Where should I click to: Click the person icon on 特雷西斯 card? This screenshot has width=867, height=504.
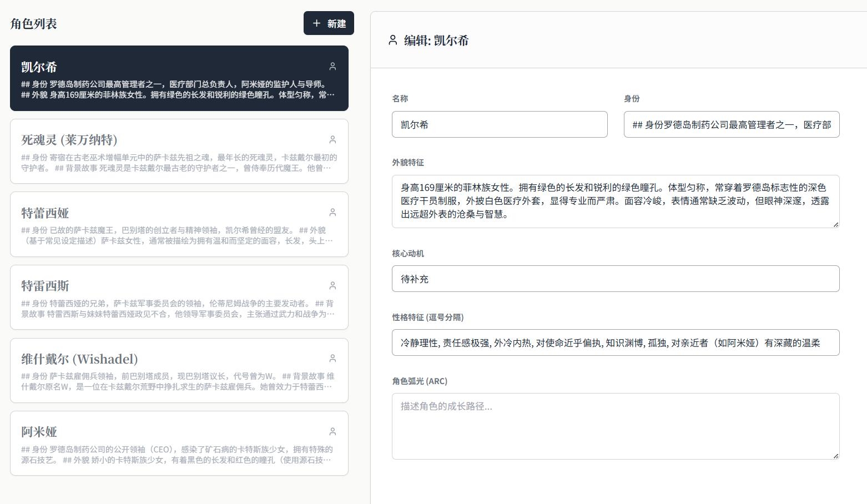point(332,285)
